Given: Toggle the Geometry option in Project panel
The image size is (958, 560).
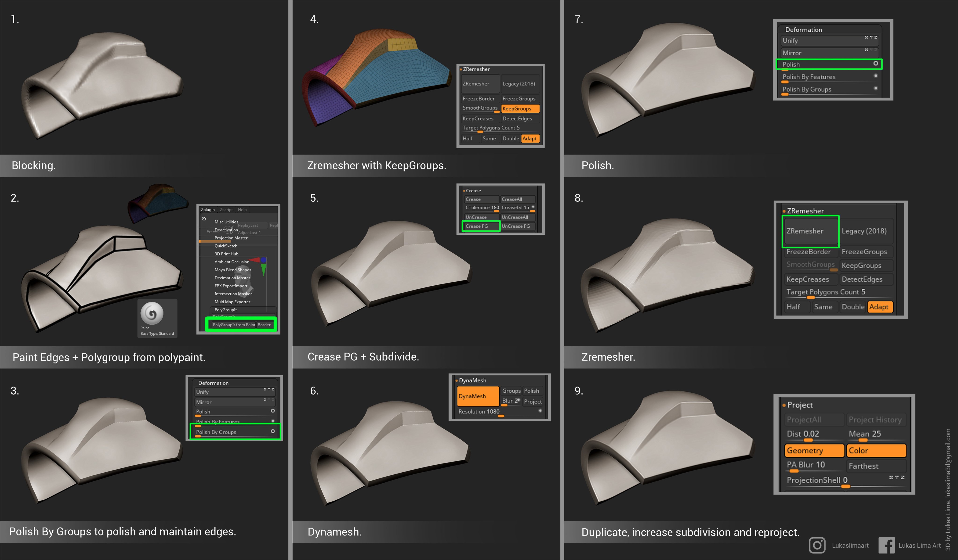Looking at the screenshot, I should coord(814,451).
